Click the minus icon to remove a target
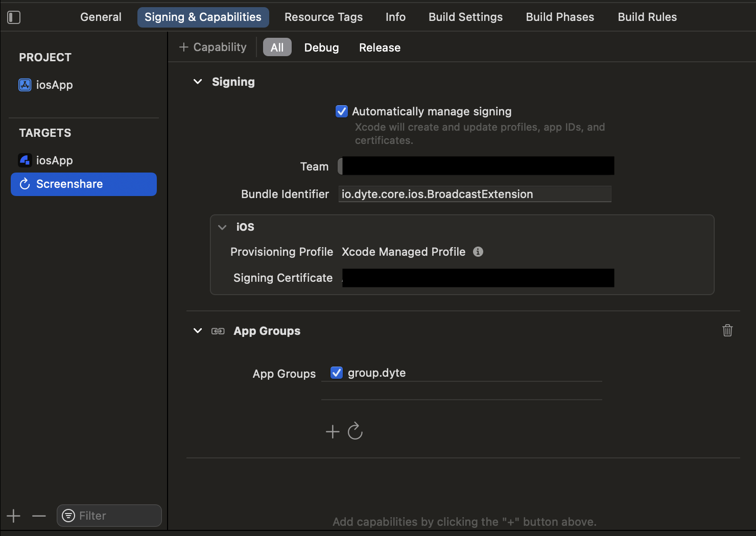The height and width of the screenshot is (536, 756). 39,516
